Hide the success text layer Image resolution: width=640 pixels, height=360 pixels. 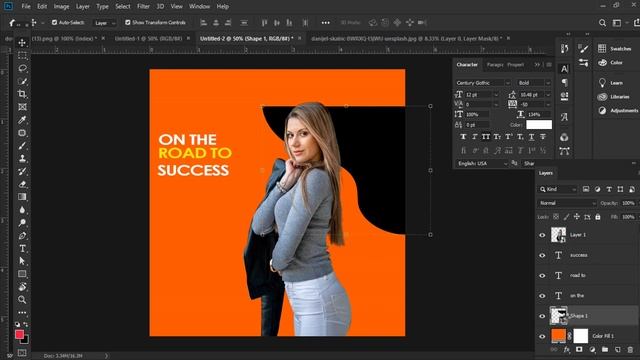coord(542,256)
